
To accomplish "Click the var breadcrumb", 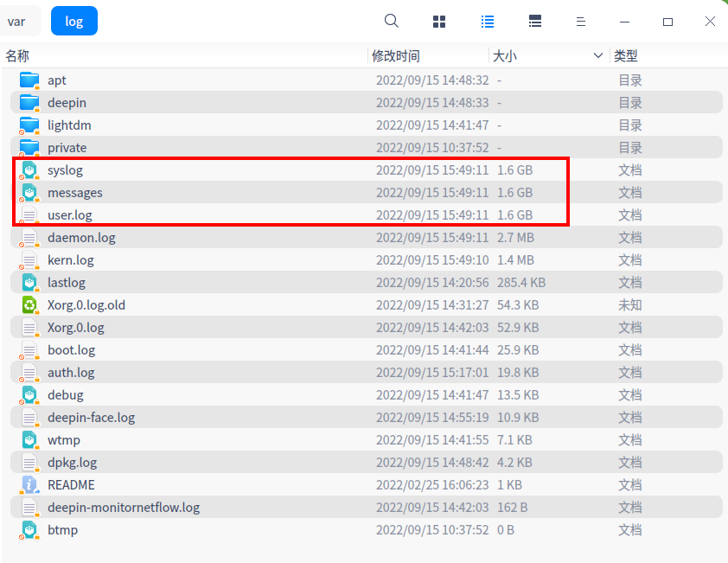I will pos(16,22).
